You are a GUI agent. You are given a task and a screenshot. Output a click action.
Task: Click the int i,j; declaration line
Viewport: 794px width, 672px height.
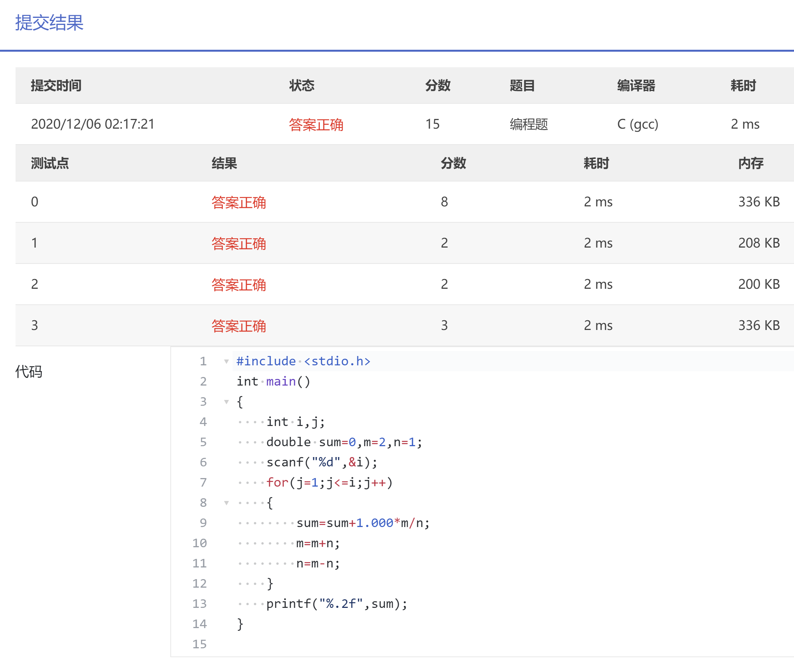point(296,422)
